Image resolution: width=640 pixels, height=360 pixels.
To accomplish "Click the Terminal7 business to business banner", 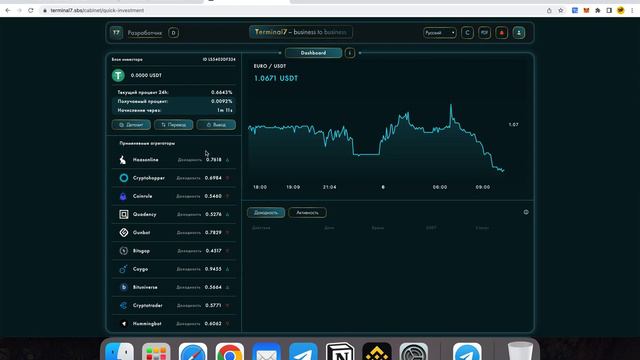I will pyautogui.click(x=301, y=32).
